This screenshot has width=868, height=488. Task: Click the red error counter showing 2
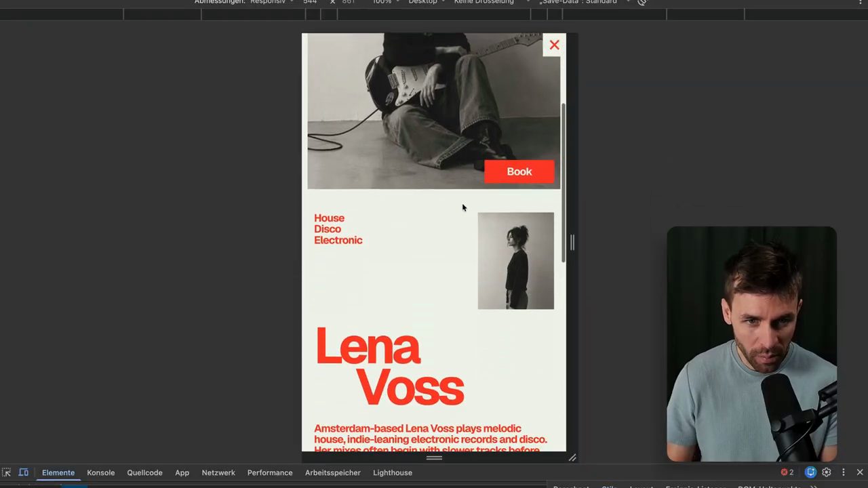coord(787,472)
